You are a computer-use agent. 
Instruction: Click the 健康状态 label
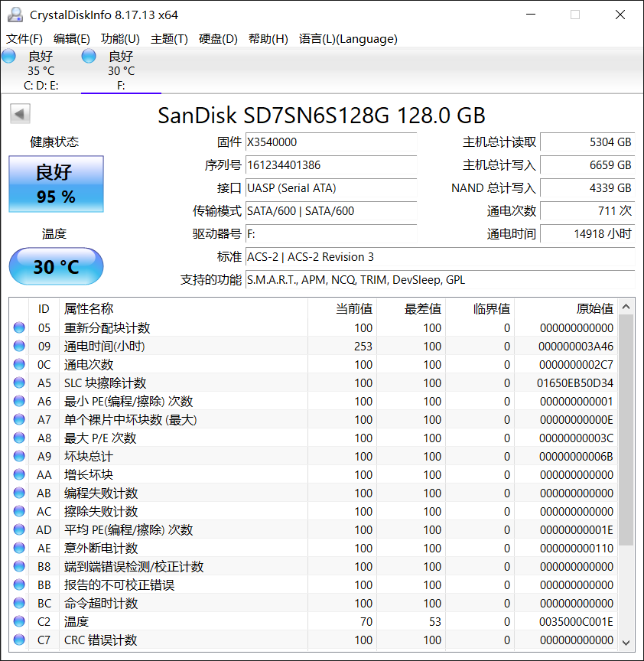click(x=54, y=142)
